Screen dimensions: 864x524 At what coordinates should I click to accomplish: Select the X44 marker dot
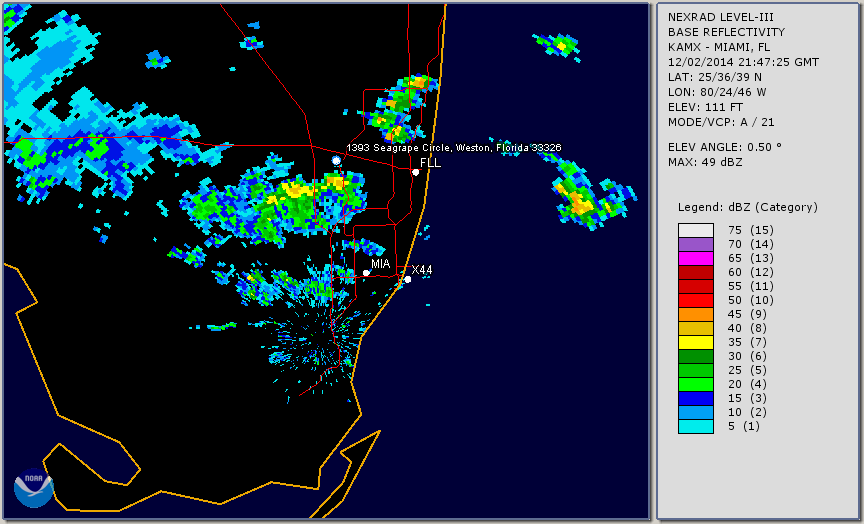[408, 280]
